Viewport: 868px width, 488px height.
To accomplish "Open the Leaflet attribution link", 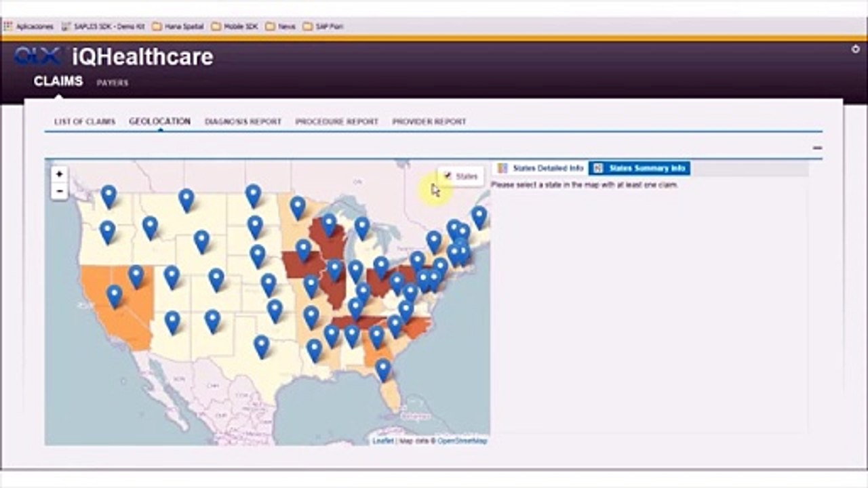I will tap(383, 441).
